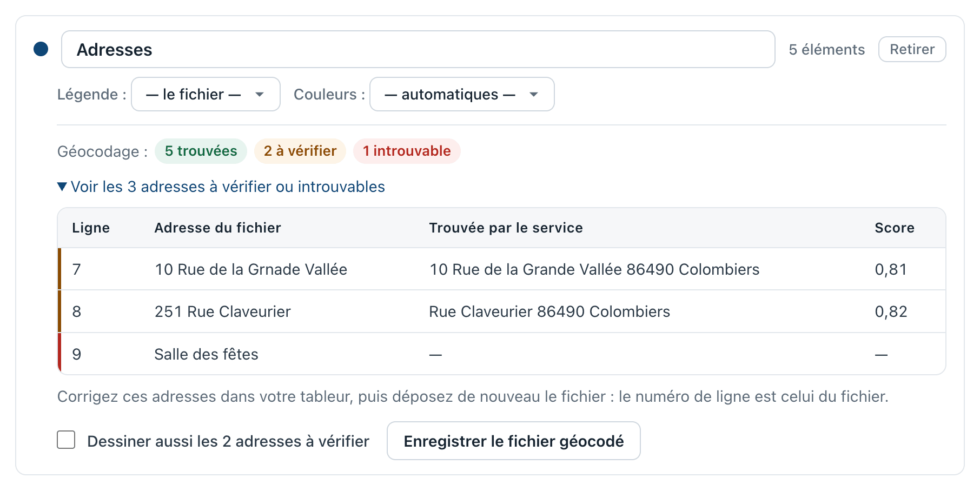Click address 10 Rue de la Grnade Vallée
The height and width of the screenshot is (491, 980).
pos(251,269)
